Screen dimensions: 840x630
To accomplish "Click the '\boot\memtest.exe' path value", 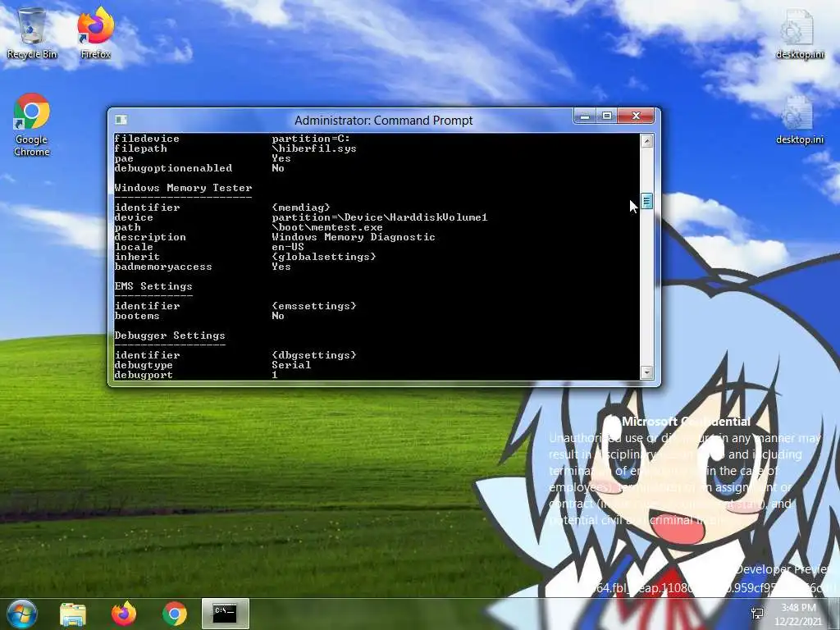I will (327, 227).
